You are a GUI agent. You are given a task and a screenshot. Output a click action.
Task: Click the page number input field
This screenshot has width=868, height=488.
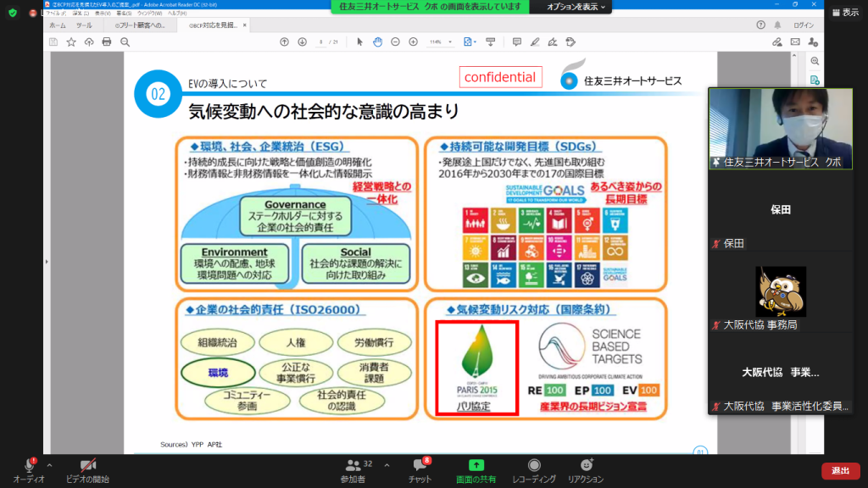321,42
